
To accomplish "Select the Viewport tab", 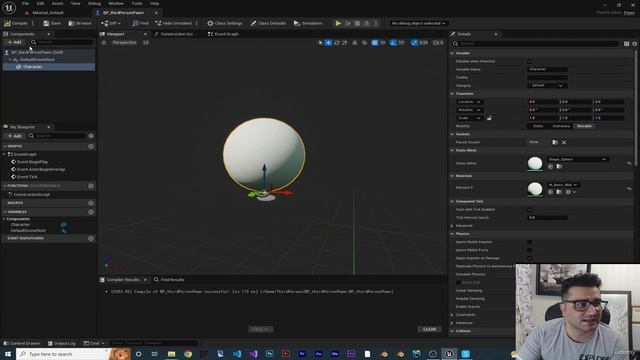I will coord(116,34).
